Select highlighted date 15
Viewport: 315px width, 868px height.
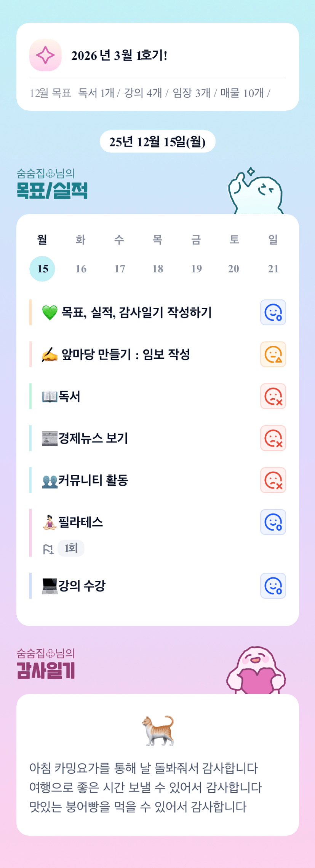pos(42,269)
